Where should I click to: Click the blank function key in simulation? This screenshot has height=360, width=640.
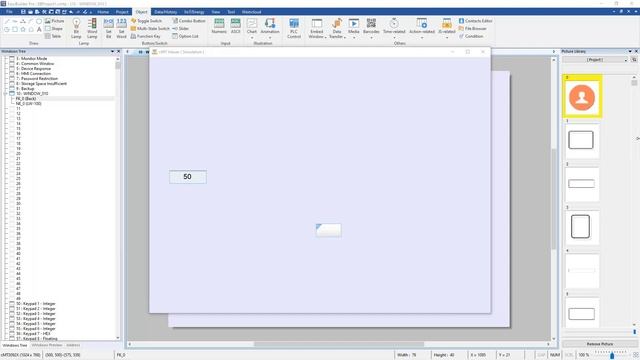tap(329, 230)
